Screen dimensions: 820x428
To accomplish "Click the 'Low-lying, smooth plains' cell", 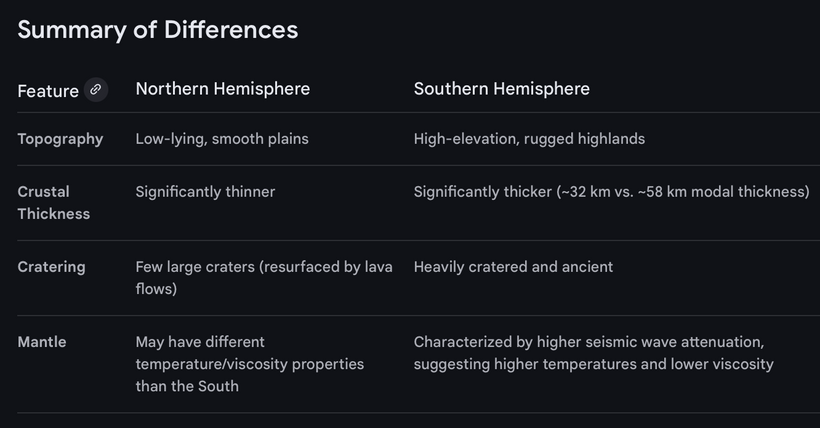I will click(222, 139).
